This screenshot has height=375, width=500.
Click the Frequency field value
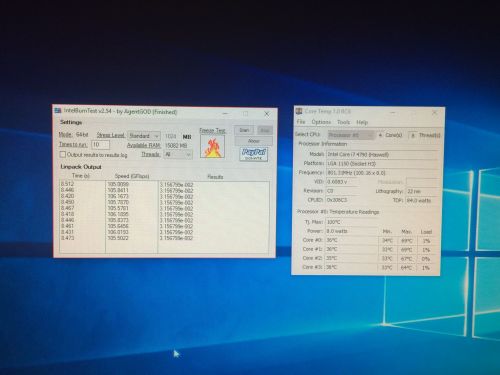(382, 173)
